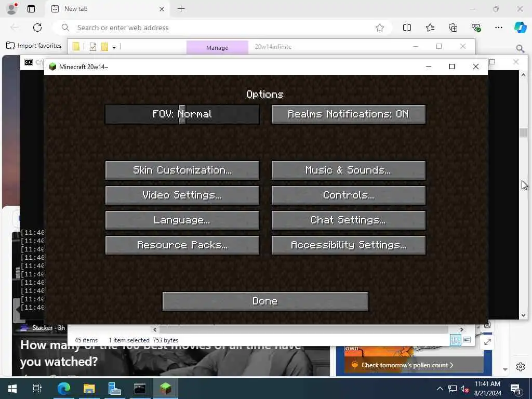Toggle Realms Notifications ON button
The image size is (532, 399).
point(349,114)
